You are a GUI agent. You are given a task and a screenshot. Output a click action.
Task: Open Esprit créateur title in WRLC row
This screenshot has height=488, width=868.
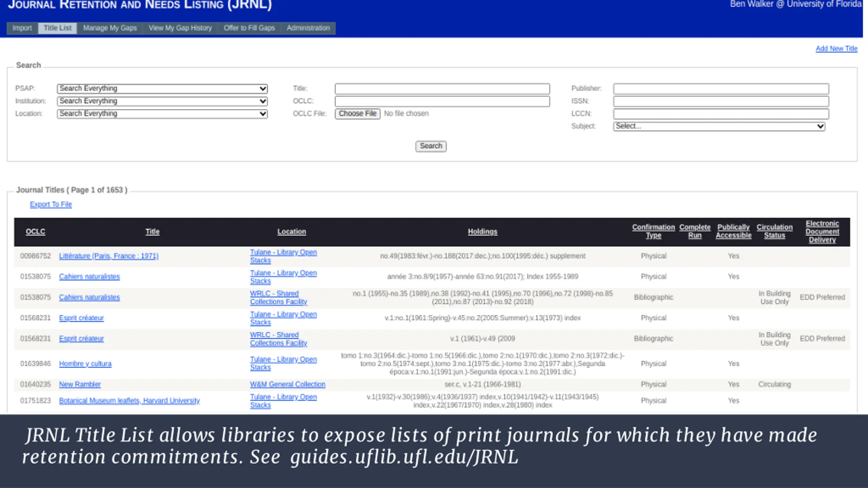click(81, 339)
